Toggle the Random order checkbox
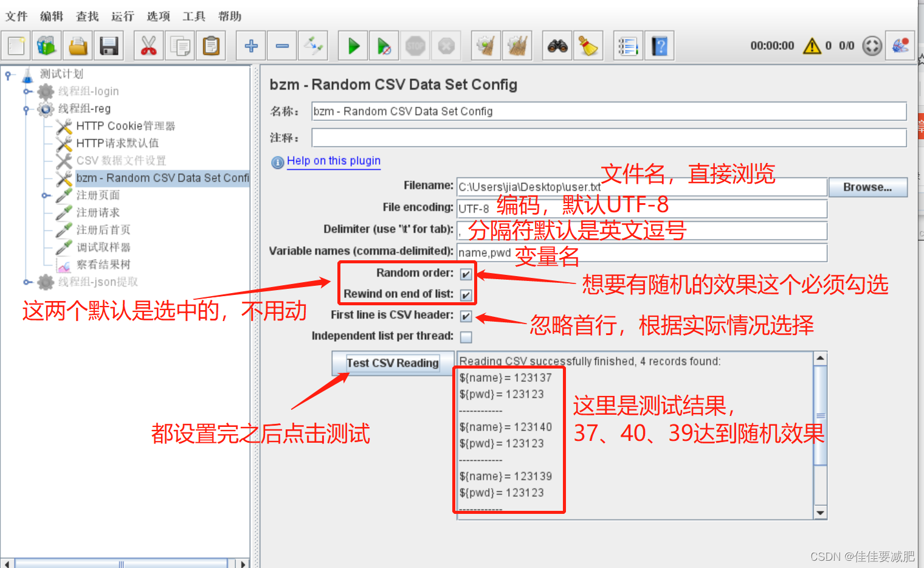This screenshot has width=924, height=568. [x=466, y=274]
